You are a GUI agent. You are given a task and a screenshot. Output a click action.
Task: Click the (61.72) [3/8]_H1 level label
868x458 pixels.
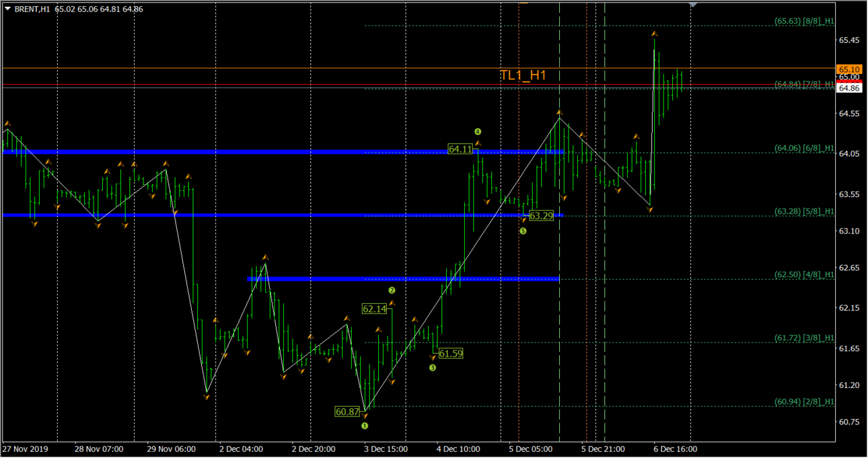click(805, 338)
